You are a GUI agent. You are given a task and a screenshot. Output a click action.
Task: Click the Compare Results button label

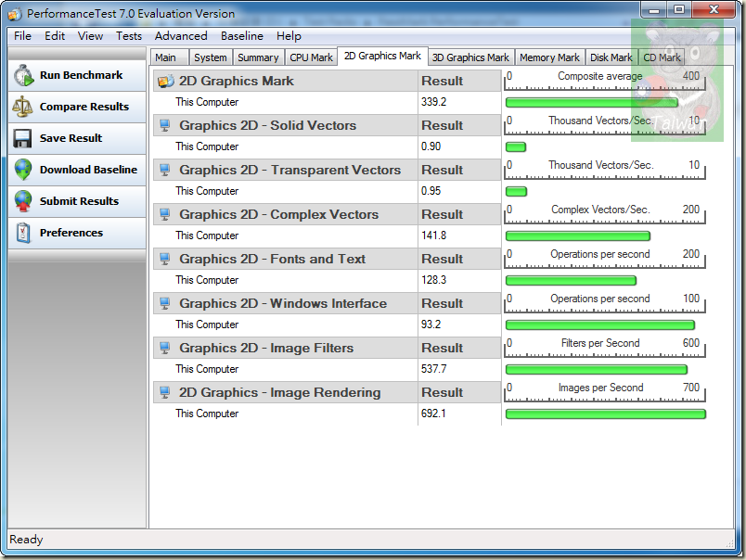84,107
